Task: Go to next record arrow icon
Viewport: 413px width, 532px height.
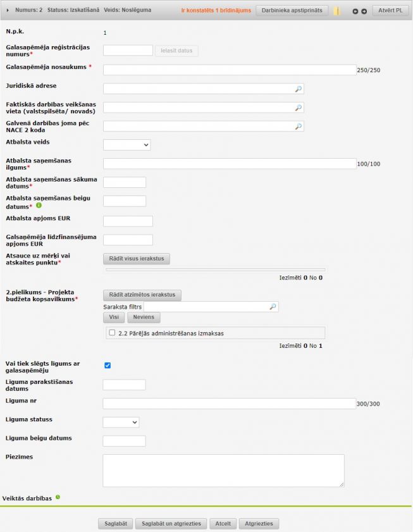Action: [x=364, y=11]
